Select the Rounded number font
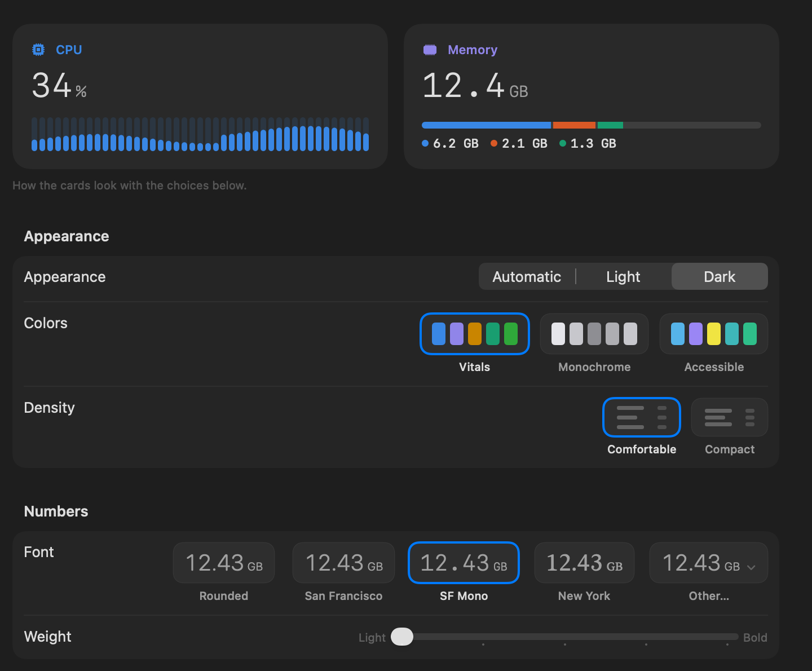The height and width of the screenshot is (671, 812). point(224,563)
